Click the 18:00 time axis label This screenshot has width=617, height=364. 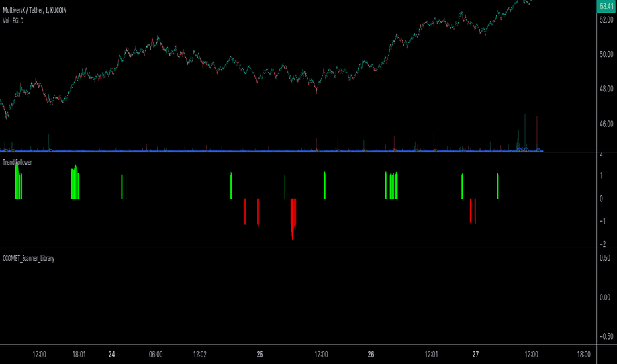click(x=583, y=355)
